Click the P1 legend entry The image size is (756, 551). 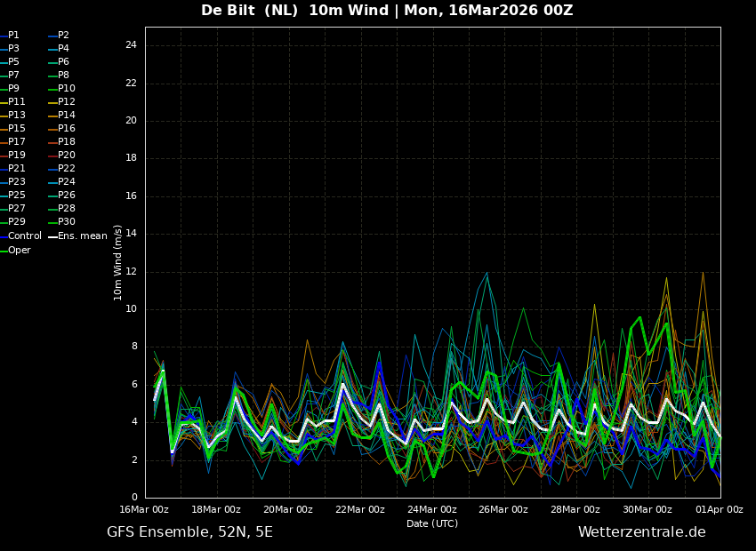(x=13, y=36)
